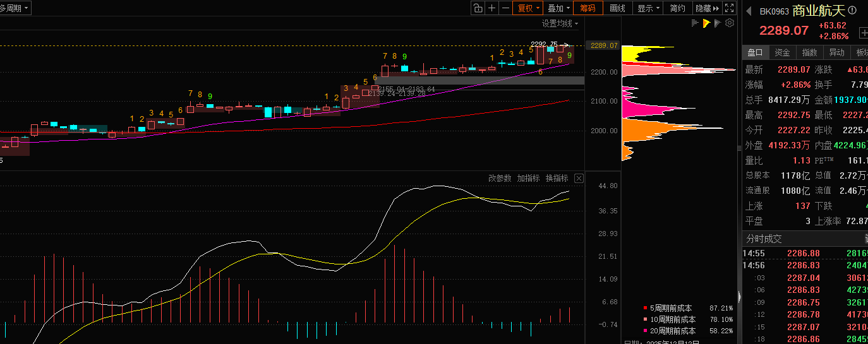The image size is (868, 344).
Task: Toggle 20周期前成本 legend marker
Action: (645, 331)
